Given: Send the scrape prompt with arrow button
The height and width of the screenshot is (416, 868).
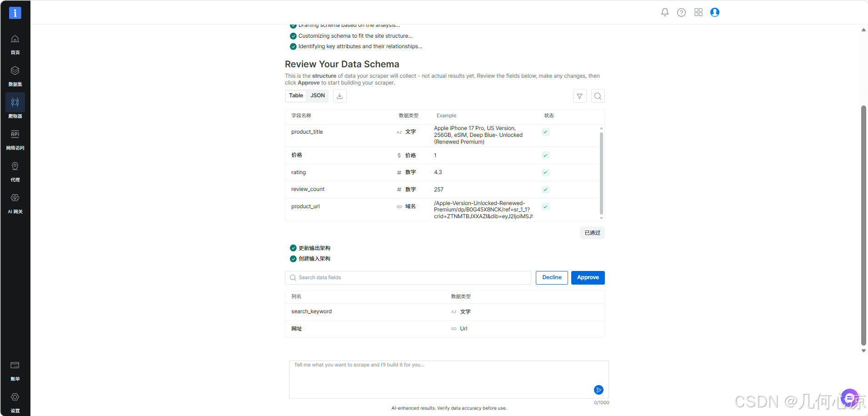Looking at the screenshot, I should [599, 390].
